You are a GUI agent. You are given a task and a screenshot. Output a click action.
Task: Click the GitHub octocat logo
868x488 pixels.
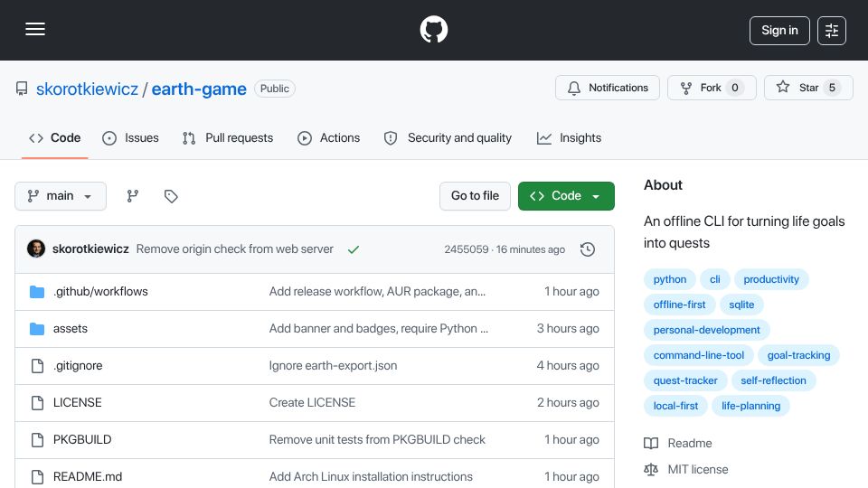coord(433,29)
